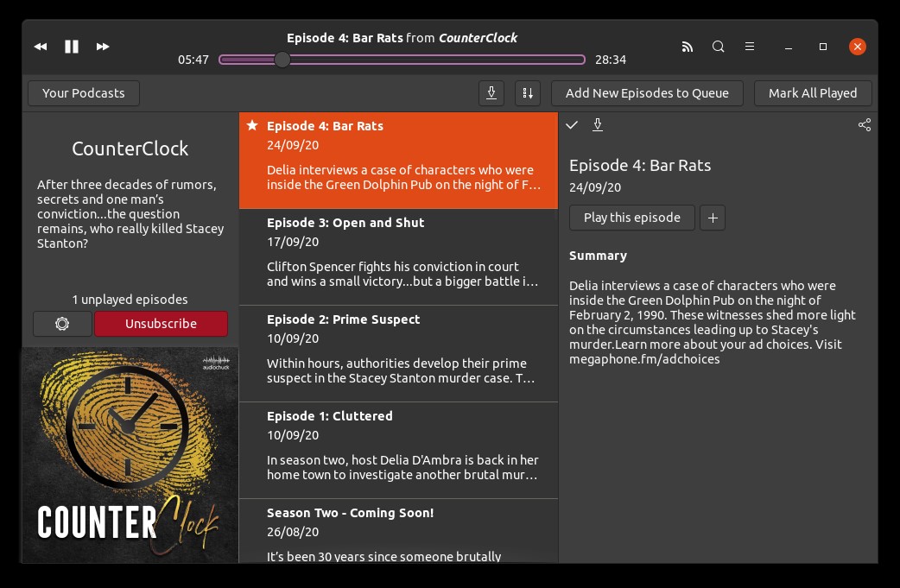Skip backward with the rewind button

(41, 47)
